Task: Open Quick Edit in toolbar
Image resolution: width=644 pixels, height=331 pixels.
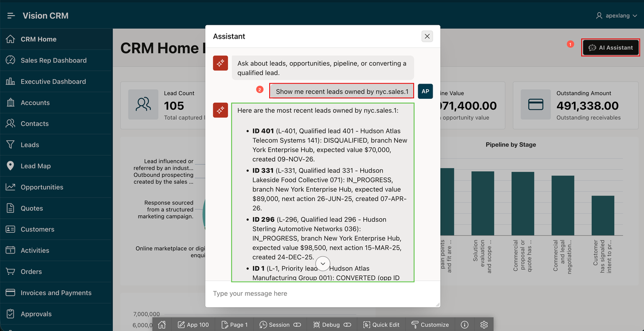Action: (381, 324)
